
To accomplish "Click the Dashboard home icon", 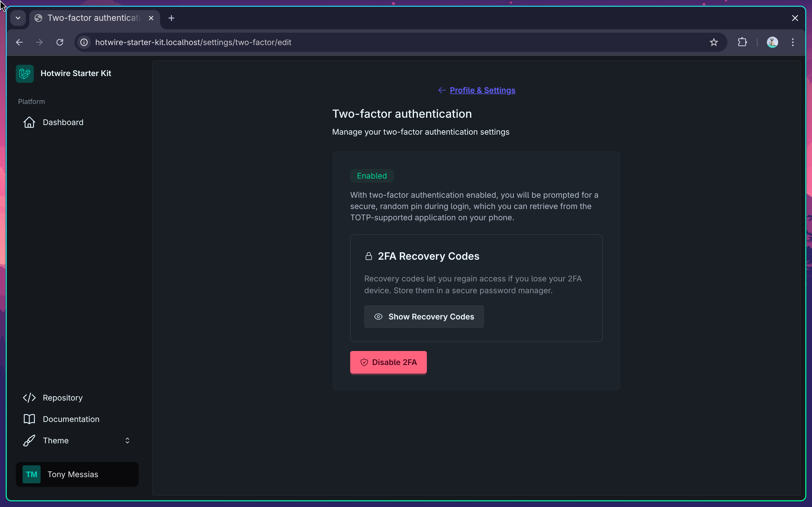I will (29, 123).
